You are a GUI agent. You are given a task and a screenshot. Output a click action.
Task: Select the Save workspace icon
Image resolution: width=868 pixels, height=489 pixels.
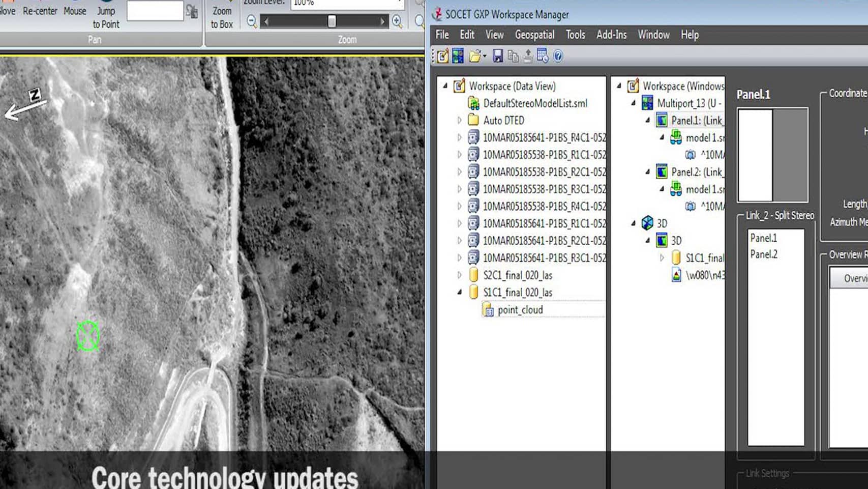[x=497, y=56]
